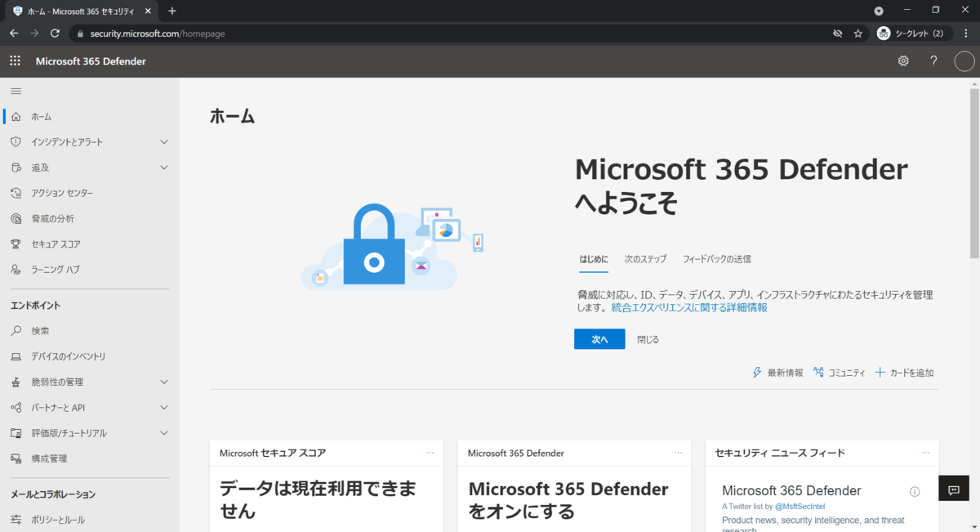The height and width of the screenshot is (532, 980).
Task: Click the Microsoft 365 Defender header title
Action: pos(91,61)
